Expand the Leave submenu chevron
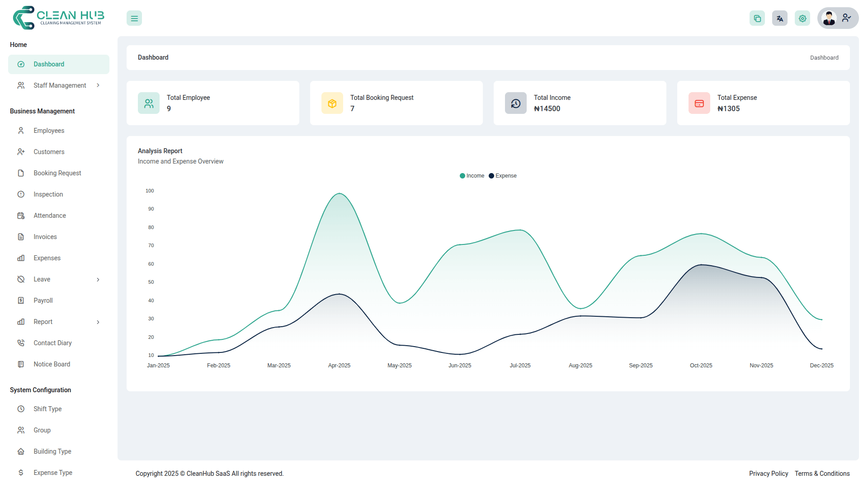 click(x=98, y=280)
